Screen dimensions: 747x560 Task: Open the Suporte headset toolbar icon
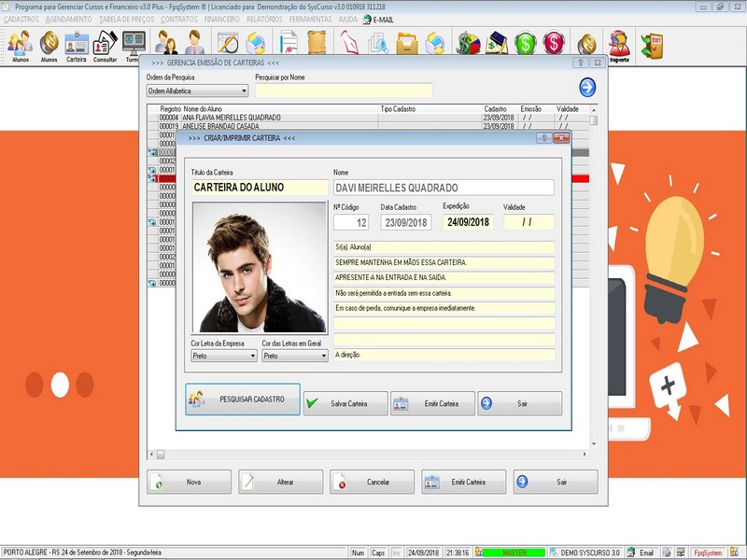click(x=619, y=46)
